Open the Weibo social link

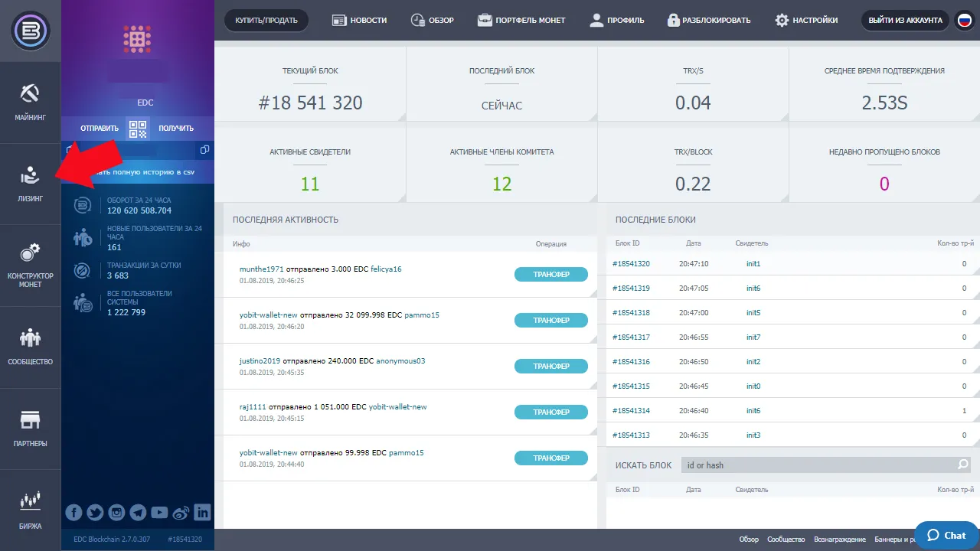coord(181,513)
